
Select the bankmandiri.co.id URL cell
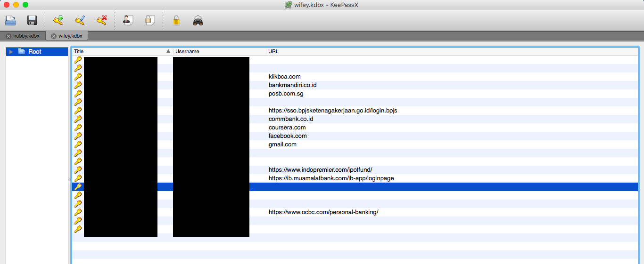click(x=293, y=85)
